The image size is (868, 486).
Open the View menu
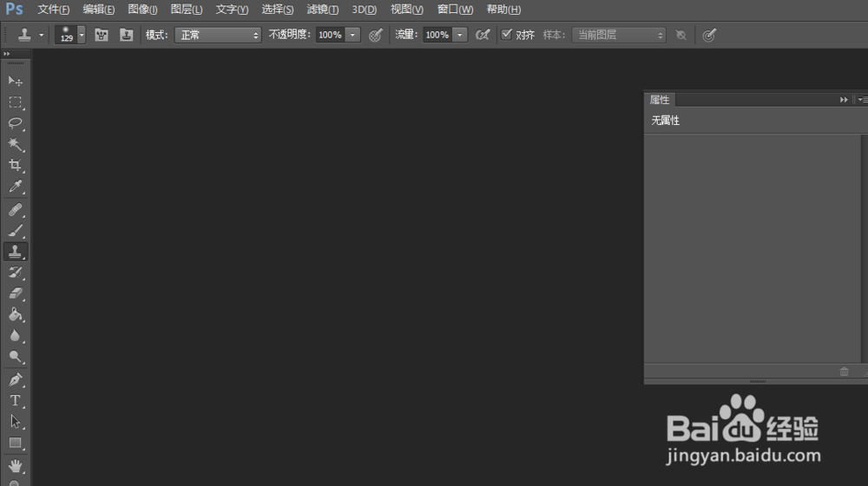pos(407,10)
